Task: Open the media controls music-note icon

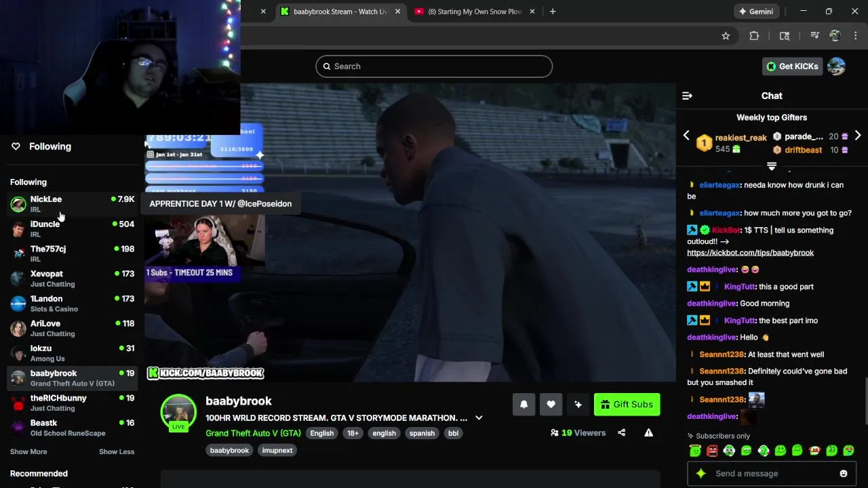Action: pyautogui.click(x=814, y=36)
